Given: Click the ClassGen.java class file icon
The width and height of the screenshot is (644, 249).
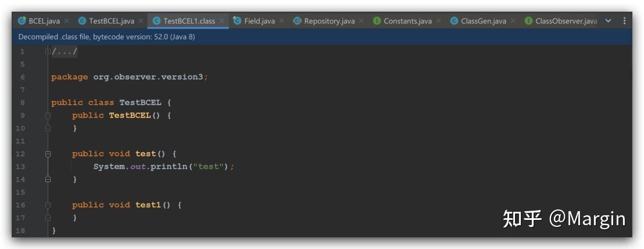Looking at the screenshot, I should coord(454,21).
